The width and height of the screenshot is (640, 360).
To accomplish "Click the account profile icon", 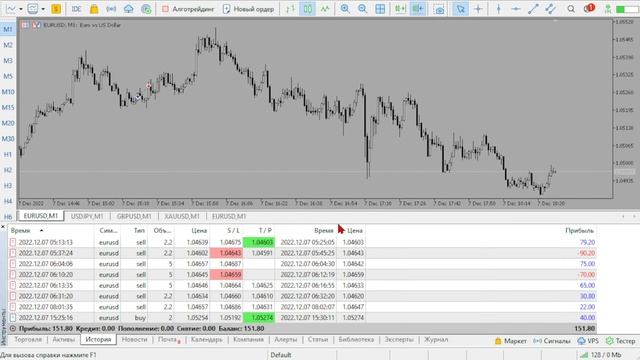I will 608,9.
